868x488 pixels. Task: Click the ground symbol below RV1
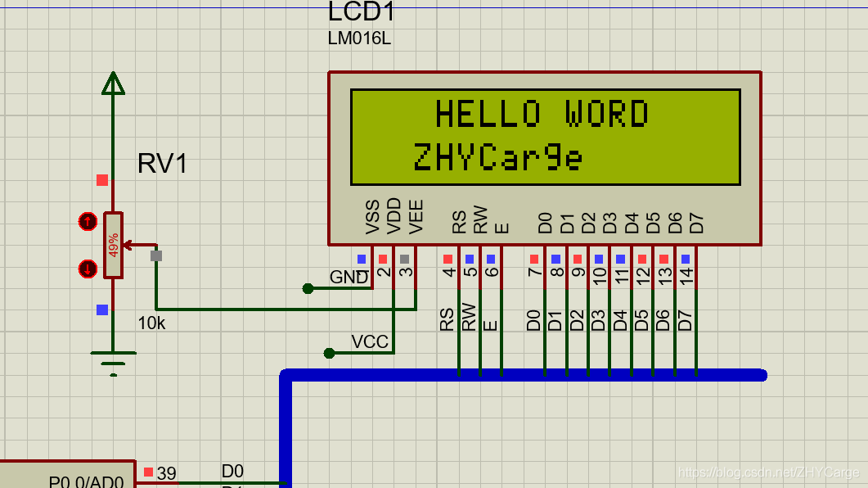113,364
